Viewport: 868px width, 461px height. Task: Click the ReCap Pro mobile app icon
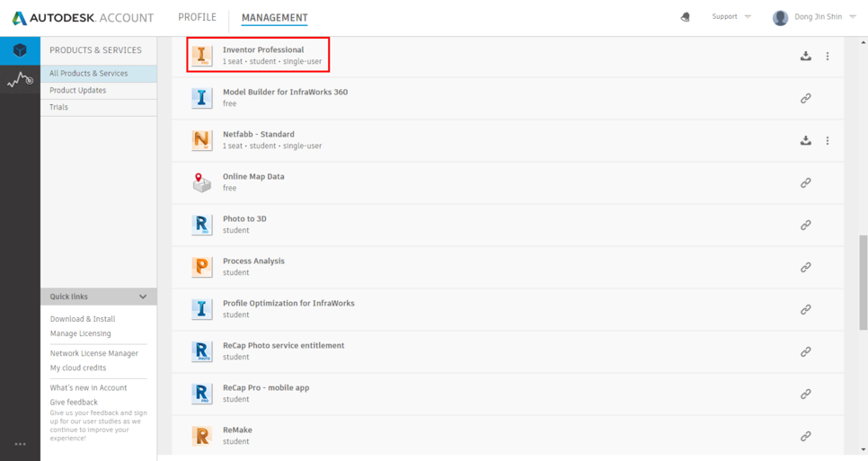pos(201,394)
